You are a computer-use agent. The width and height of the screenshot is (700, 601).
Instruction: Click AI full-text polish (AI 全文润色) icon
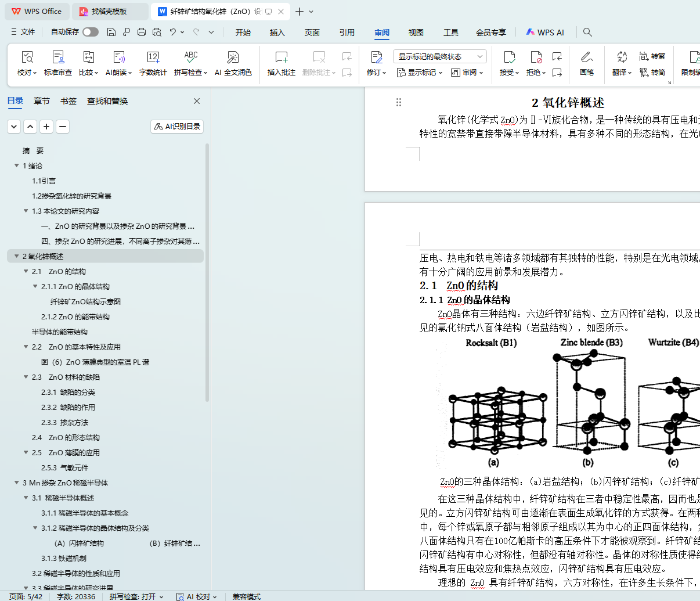click(x=233, y=57)
